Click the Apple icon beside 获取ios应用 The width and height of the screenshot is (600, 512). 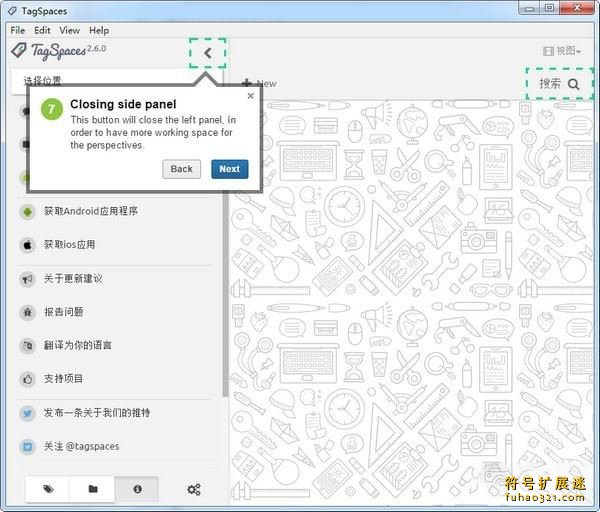28,245
